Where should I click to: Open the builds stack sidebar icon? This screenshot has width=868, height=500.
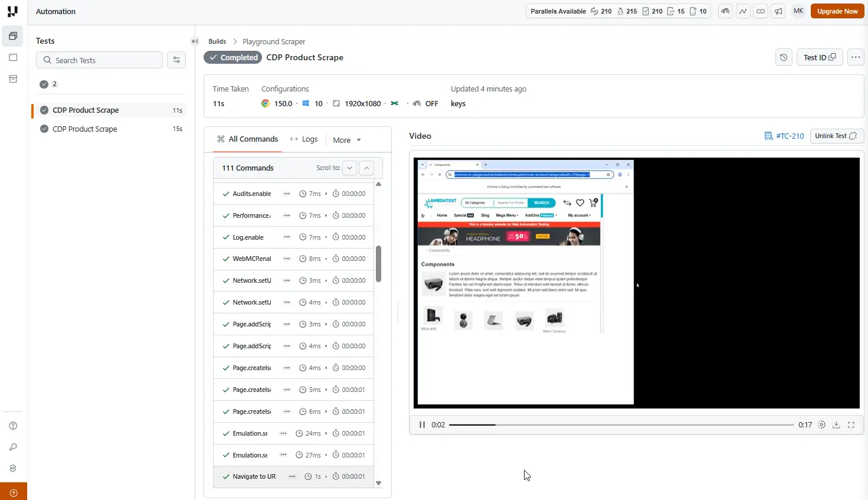tap(13, 36)
